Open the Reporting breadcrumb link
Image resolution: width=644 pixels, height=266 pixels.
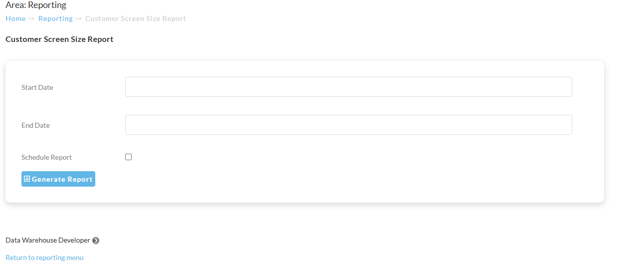pos(55,18)
